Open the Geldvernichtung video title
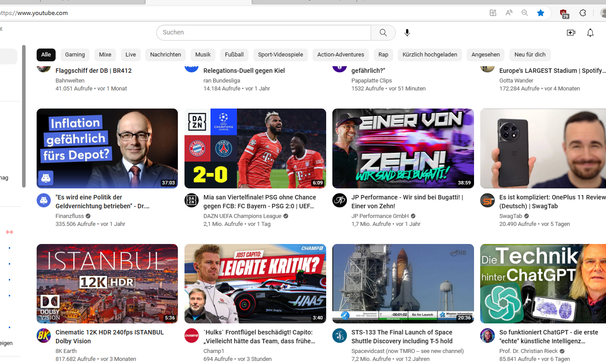The width and height of the screenshot is (606, 364). (x=103, y=202)
